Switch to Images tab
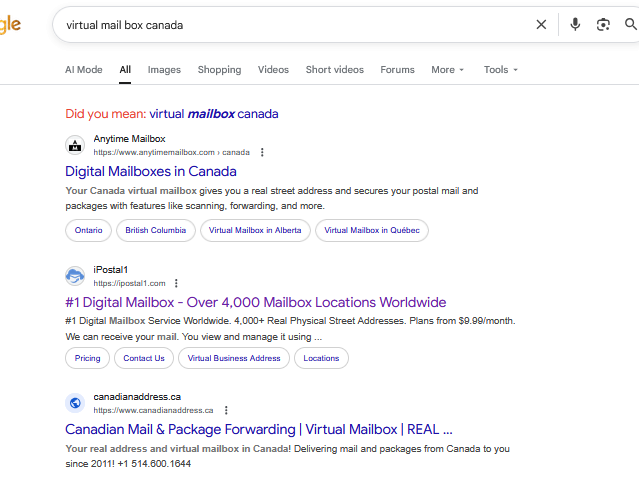 (164, 70)
